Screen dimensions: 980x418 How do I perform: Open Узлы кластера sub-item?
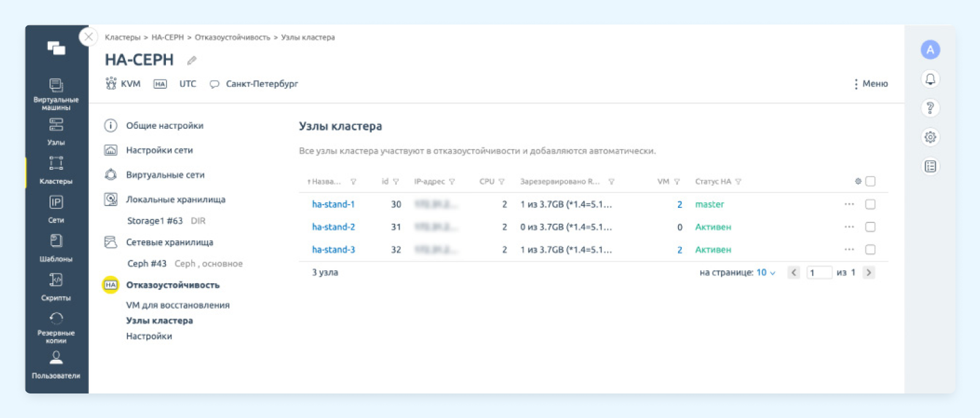click(x=159, y=321)
